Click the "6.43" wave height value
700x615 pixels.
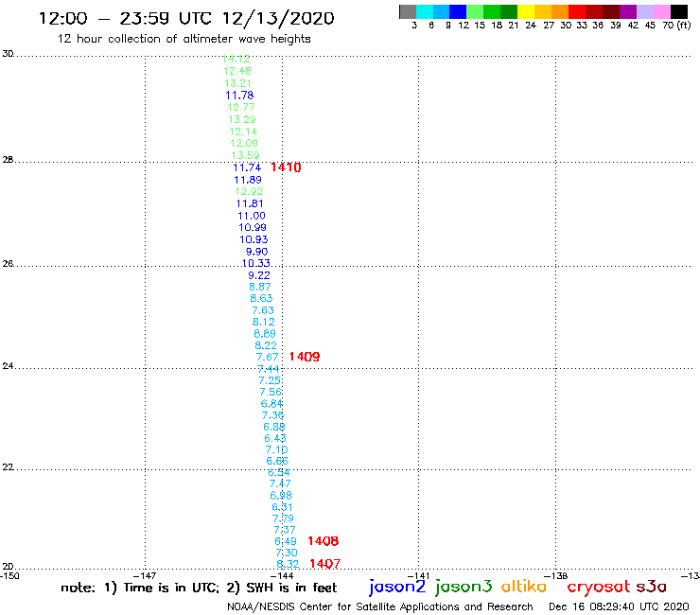[x=275, y=439]
